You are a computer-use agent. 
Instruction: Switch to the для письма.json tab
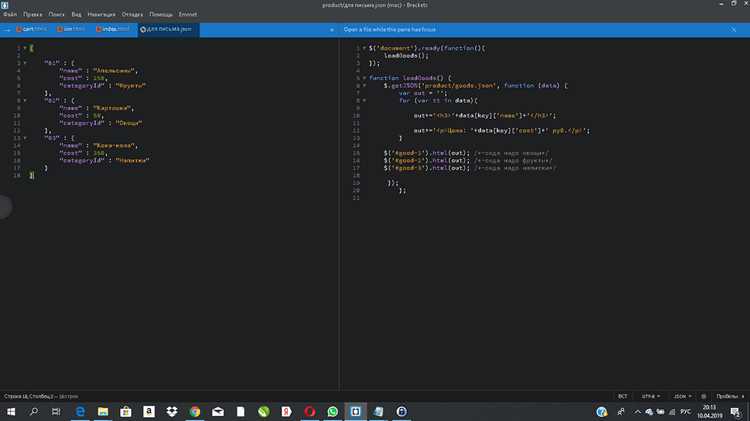(166, 29)
